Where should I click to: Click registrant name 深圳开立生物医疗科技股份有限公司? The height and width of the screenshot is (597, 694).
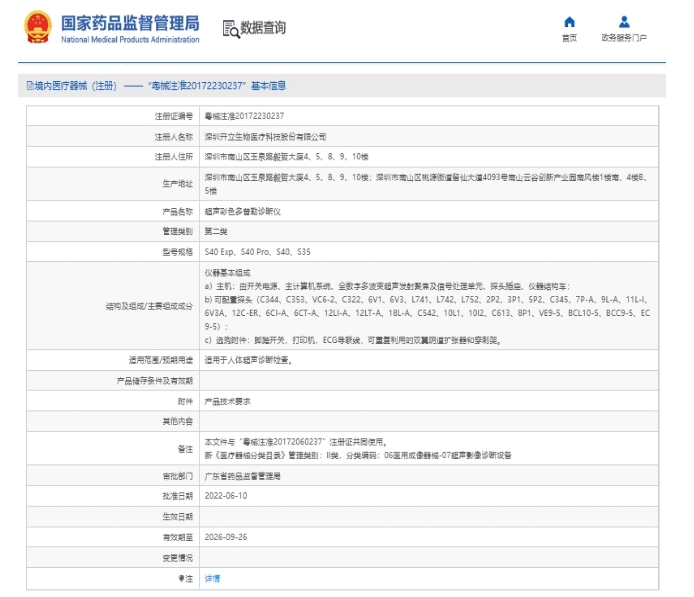pyautogui.click(x=265, y=137)
